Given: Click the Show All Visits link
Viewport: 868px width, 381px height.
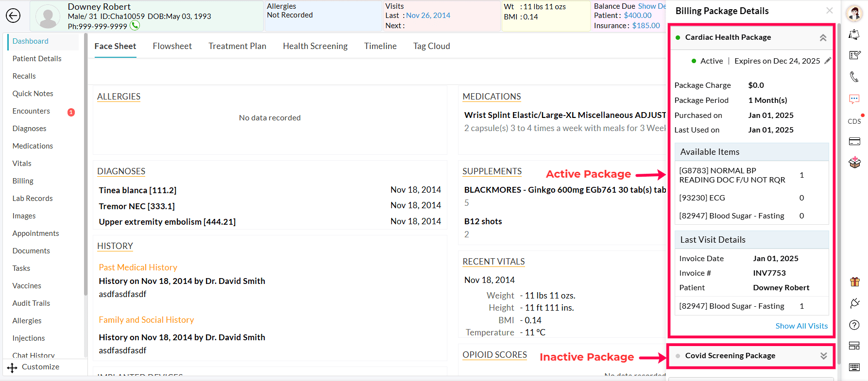Looking at the screenshot, I should pyautogui.click(x=801, y=326).
